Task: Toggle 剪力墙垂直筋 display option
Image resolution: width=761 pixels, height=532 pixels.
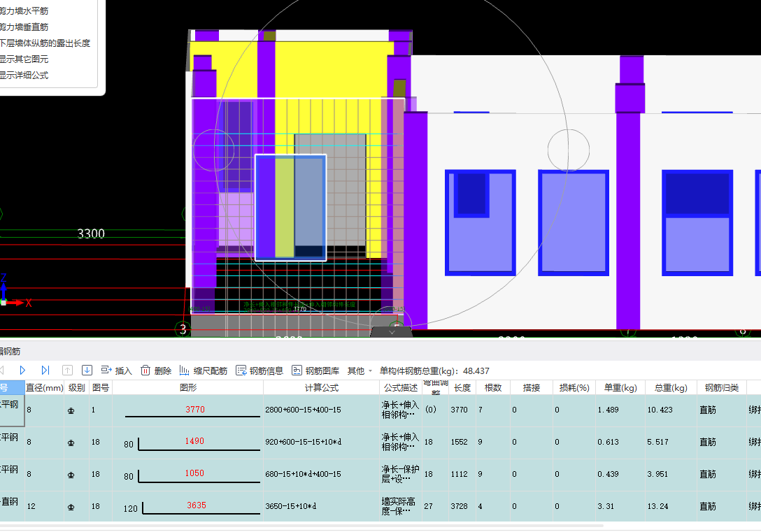Action: tap(24, 27)
